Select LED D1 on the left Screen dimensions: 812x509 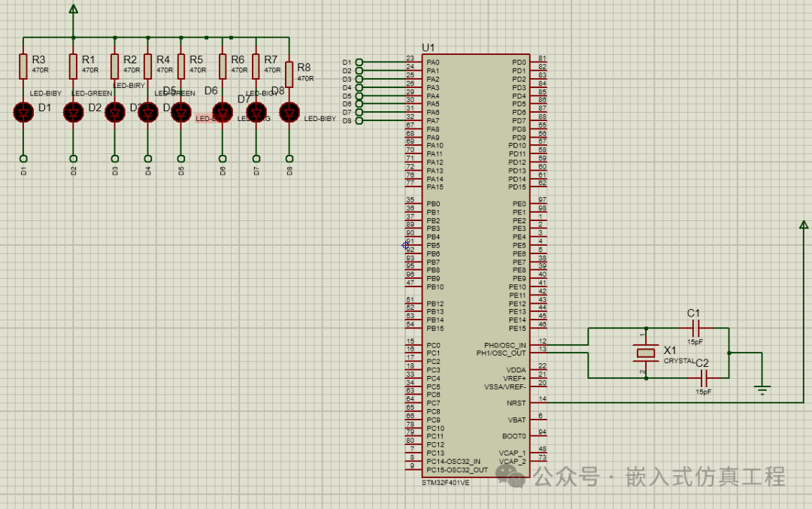coord(23,110)
